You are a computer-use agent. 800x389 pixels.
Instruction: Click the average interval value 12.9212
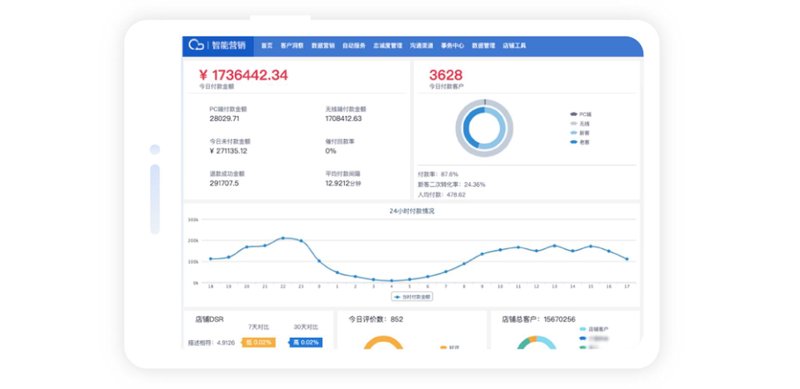pos(343,183)
